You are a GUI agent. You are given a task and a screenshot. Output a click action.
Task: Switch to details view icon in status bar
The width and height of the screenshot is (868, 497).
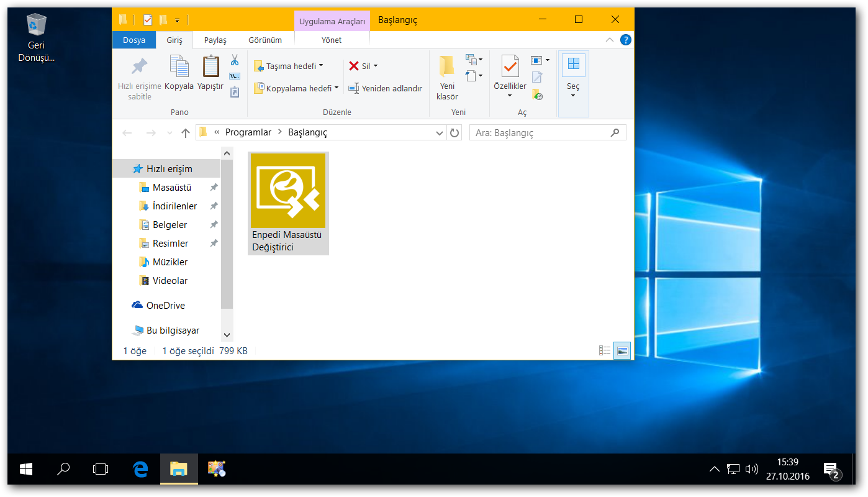(x=605, y=351)
